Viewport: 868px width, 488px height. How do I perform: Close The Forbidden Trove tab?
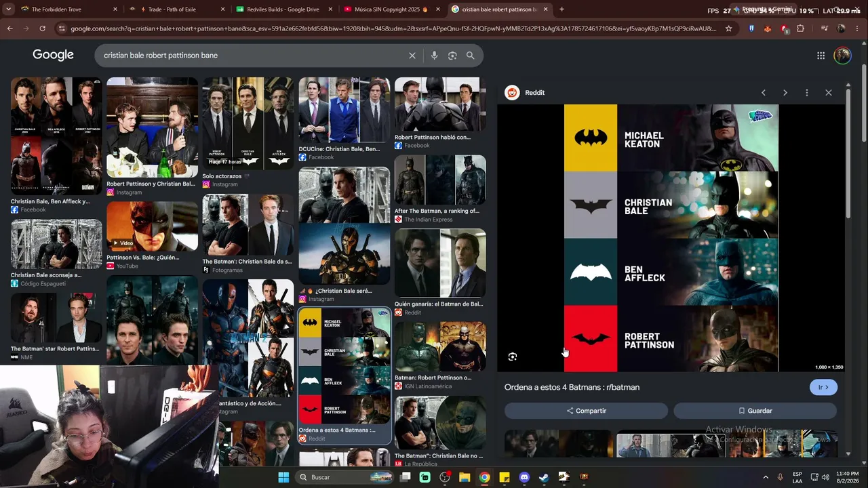pyautogui.click(x=115, y=9)
